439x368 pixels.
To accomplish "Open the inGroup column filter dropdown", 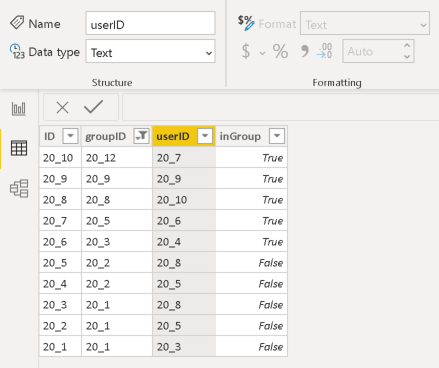I will (x=277, y=136).
